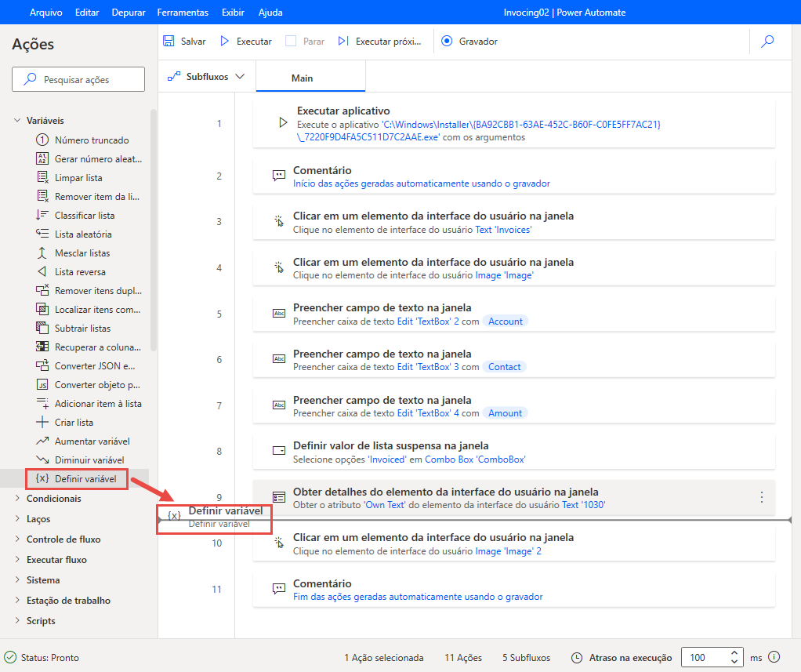The width and height of the screenshot is (801, 672).
Task: Select the Converter objeto action icon
Action: [42, 385]
